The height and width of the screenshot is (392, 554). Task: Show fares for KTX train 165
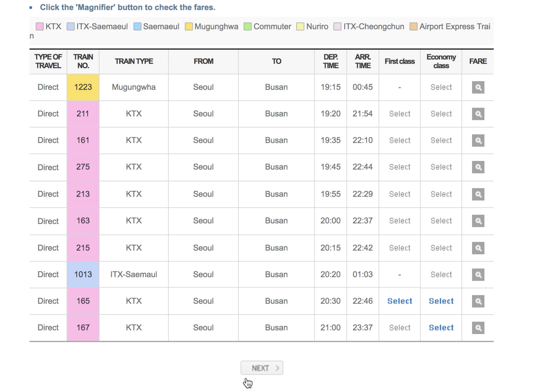478,301
